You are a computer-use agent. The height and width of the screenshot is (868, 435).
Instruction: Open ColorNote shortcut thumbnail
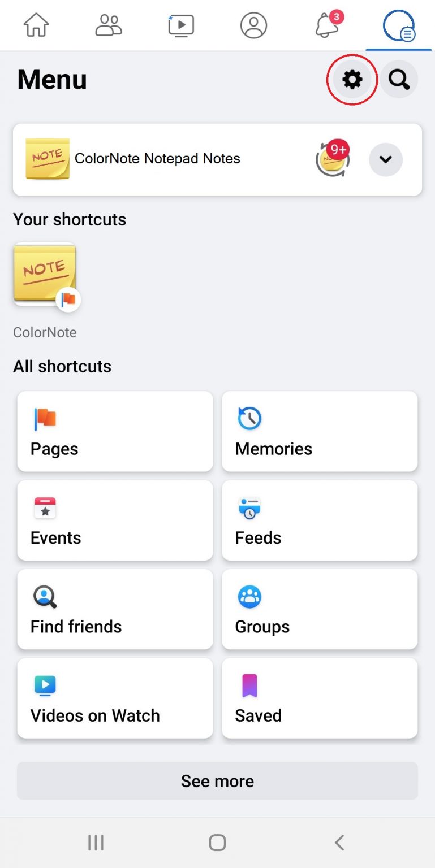(x=45, y=275)
